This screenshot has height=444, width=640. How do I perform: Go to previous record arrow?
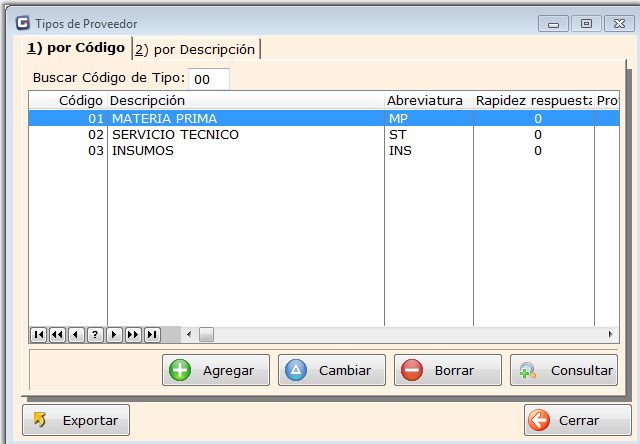click(x=76, y=335)
